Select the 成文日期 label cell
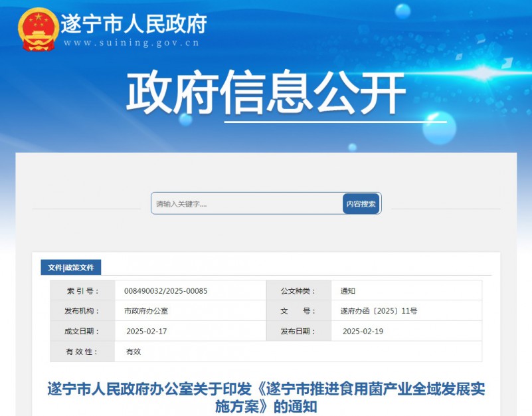This screenshot has height=416, width=532. (x=82, y=331)
